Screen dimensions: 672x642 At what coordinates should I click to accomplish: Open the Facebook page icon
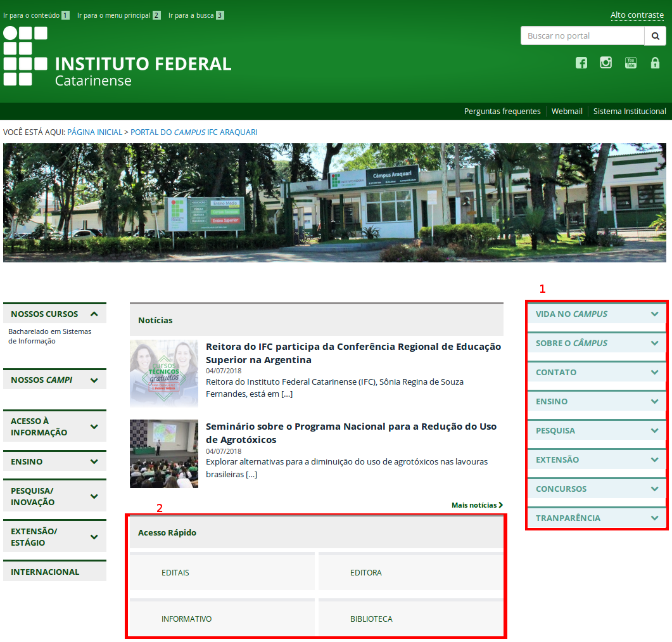click(x=581, y=63)
